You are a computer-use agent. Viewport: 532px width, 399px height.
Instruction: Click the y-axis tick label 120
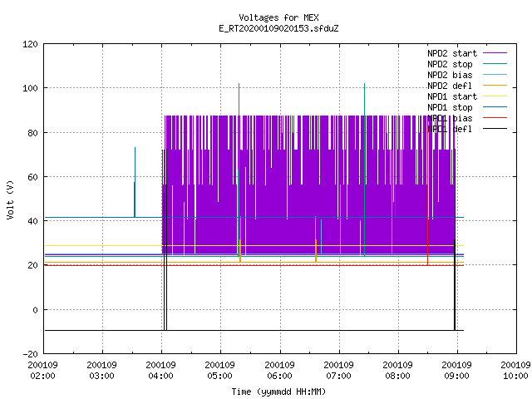point(30,44)
